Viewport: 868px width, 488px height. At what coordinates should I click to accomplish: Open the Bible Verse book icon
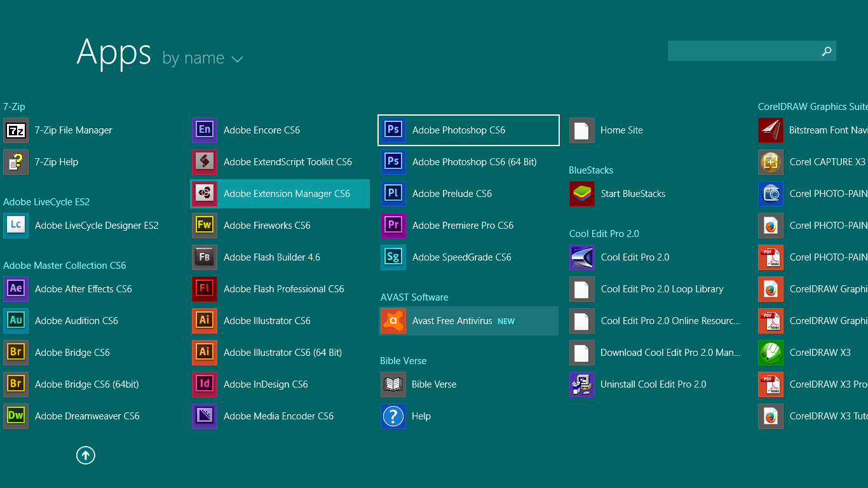pyautogui.click(x=393, y=384)
